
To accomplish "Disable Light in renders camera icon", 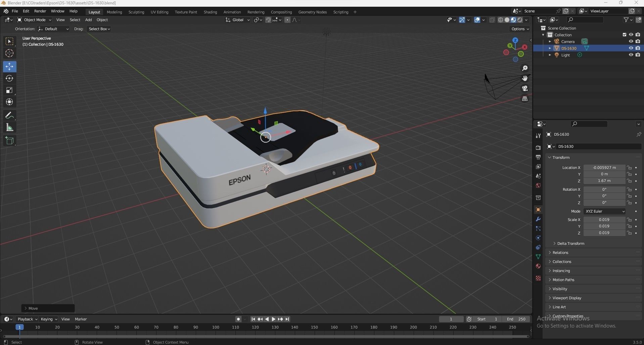I will tap(638, 55).
